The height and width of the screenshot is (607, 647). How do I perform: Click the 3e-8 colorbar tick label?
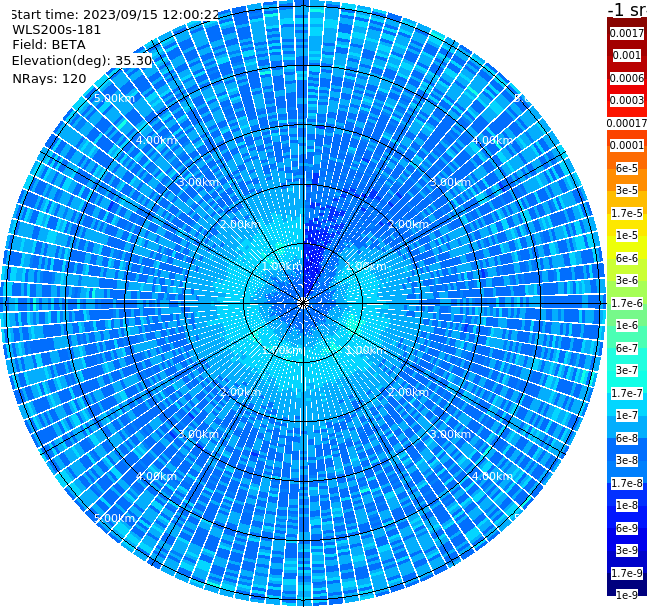click(x=627, y=460)
